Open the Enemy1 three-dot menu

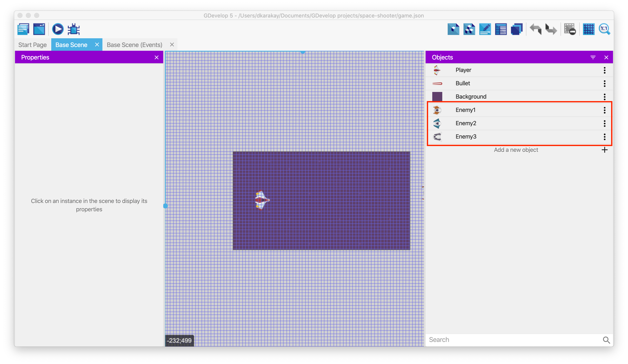tap(604, 110)
